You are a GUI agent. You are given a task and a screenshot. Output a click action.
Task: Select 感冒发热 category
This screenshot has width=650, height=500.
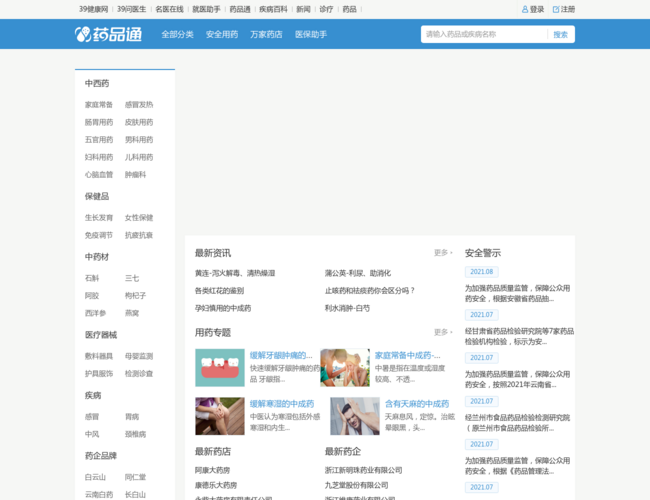139,104
